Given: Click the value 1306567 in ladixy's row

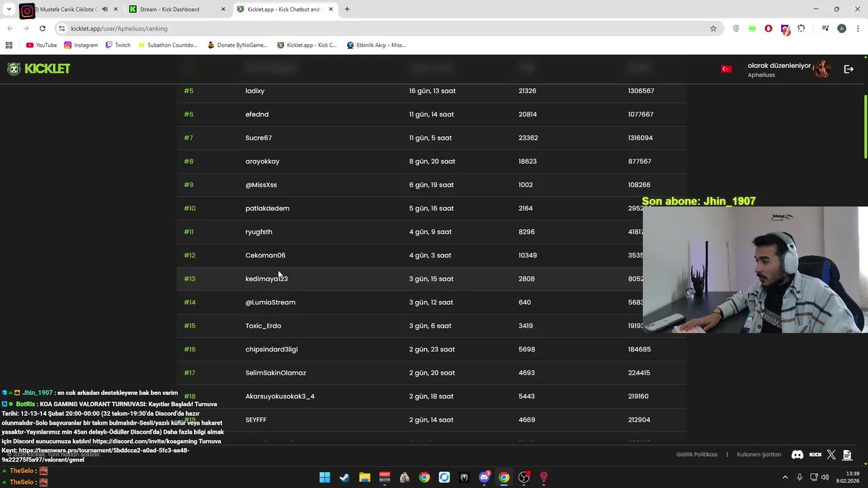Looking at the screenshot, I should (641, 91).
